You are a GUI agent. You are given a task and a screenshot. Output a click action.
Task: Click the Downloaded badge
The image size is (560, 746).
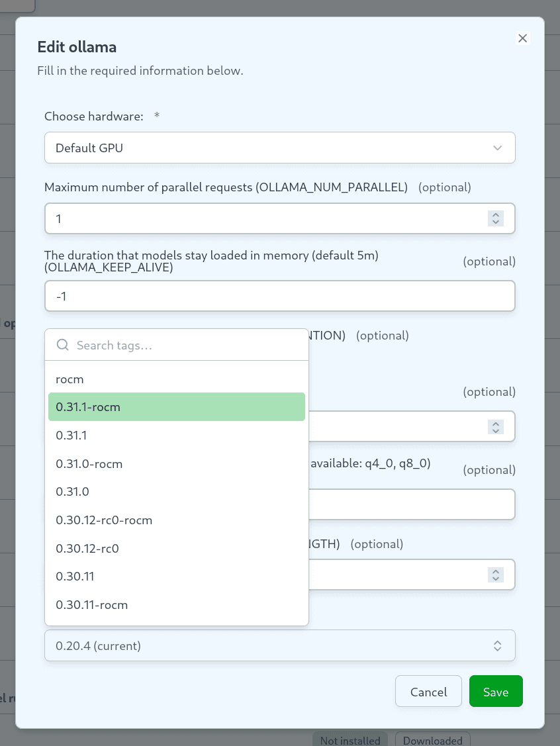[432, 740]
